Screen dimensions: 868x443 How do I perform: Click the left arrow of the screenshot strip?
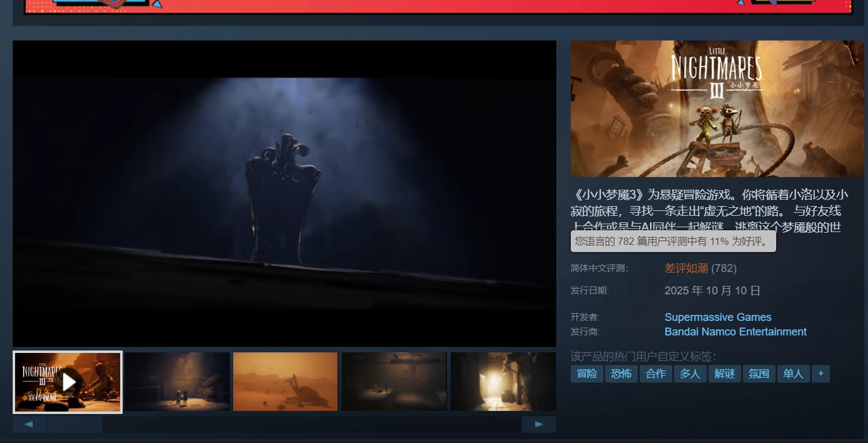(x=30, y=424)
